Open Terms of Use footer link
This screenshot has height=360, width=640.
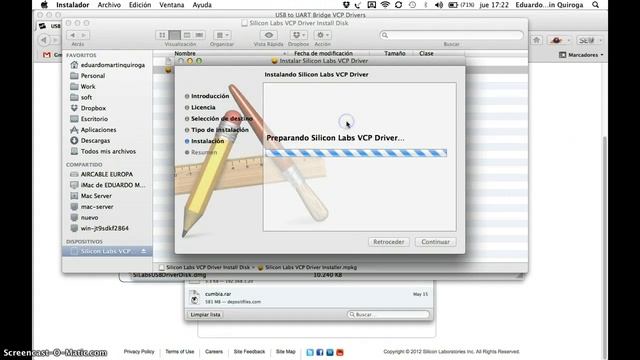[x=180, y=352]
